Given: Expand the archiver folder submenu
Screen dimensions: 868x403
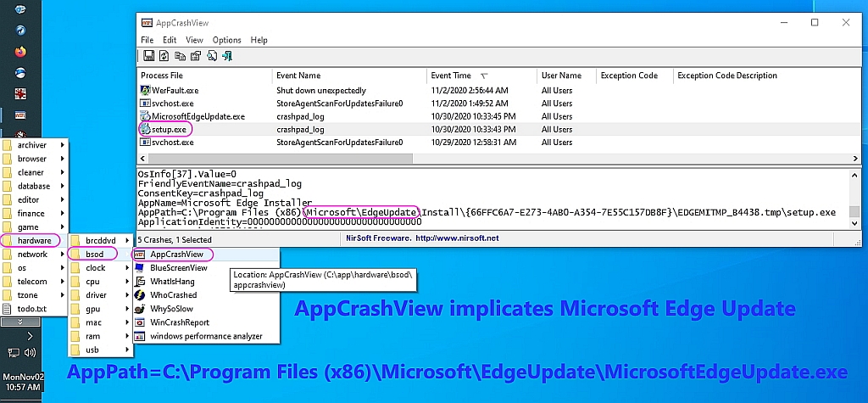Looking at the screenshot, I should [33, 145].
